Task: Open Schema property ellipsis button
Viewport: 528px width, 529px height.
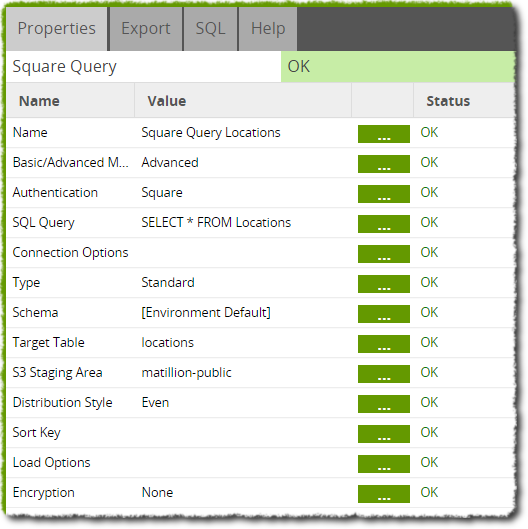Action: point(384,314)
